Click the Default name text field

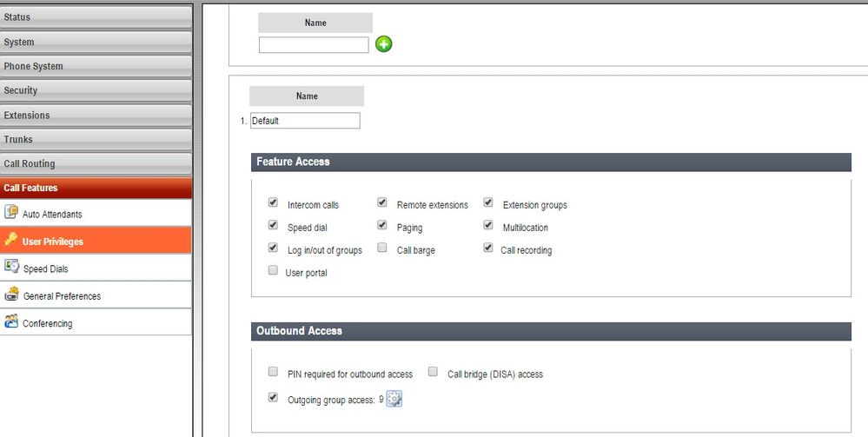tap(305, 121)
